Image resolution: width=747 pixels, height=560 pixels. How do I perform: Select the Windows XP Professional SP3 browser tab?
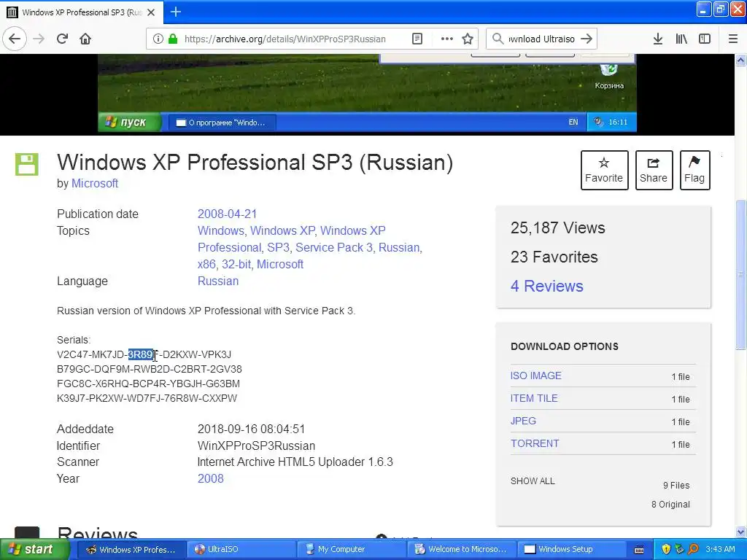click(x=82, y=12)
